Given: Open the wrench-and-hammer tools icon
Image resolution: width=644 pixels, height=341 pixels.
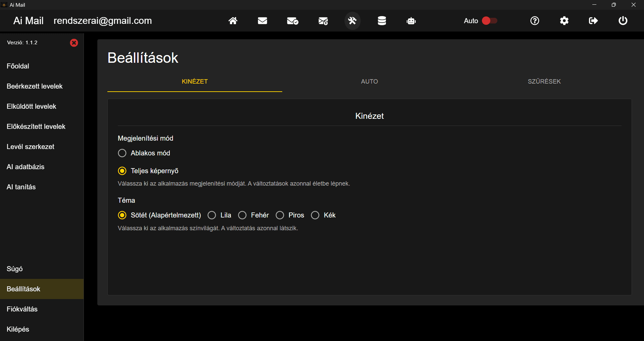Looking at the screenshot, I should [352, 21].
